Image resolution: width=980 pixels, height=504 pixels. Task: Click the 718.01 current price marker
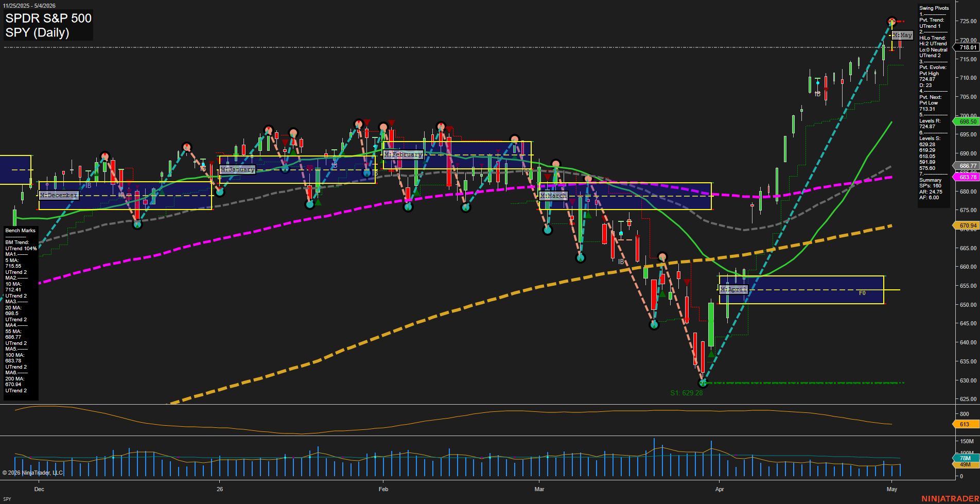(x=967, y=47)
